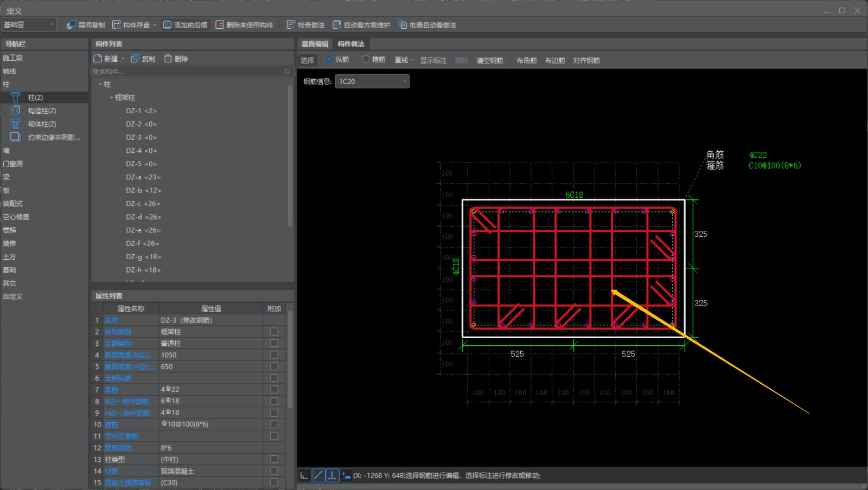The height and width of the screenshot is (490, 868).
Task: Click 自动套方案维护 icon
Action: point(337,25)
